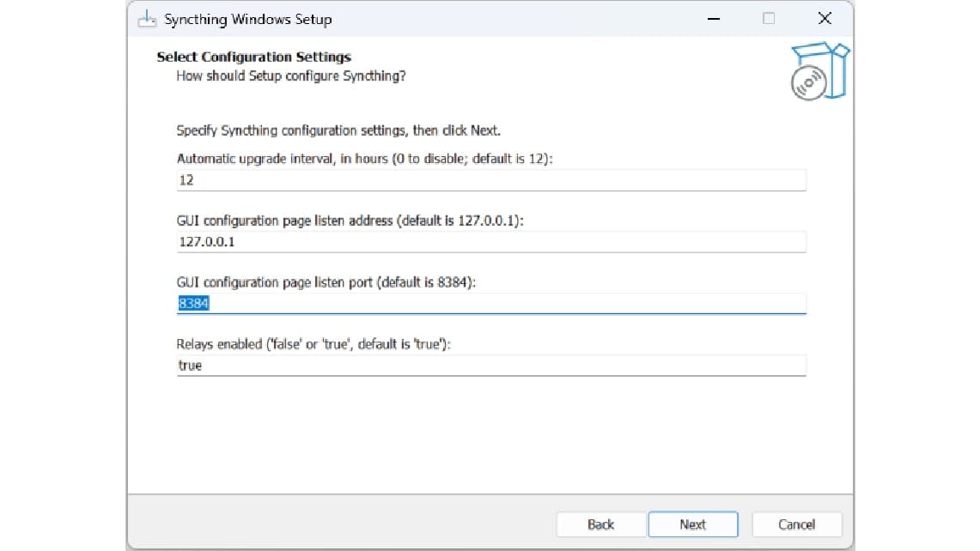The width and height of the screenshot is (980, 551).
Task: Cancel the Syncthing setup
Action: coord(796,524)
